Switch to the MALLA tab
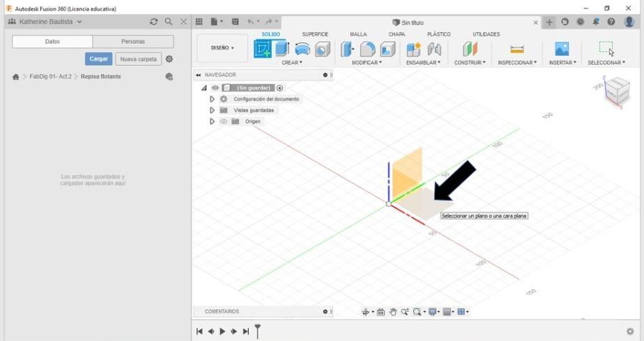 coord(358,34)
